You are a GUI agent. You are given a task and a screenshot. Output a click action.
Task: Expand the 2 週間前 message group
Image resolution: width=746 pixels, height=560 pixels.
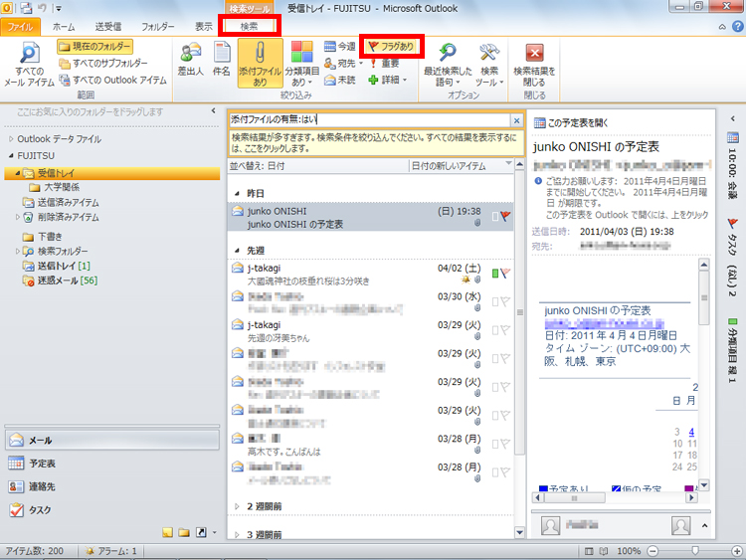tap(237, 506)
